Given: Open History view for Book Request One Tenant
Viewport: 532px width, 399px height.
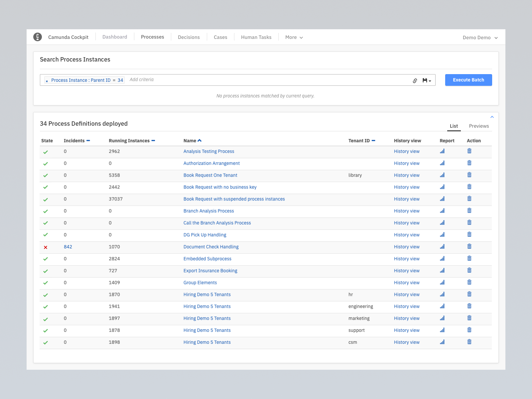Looking at the screenshot, I should (x=407, y=175).
